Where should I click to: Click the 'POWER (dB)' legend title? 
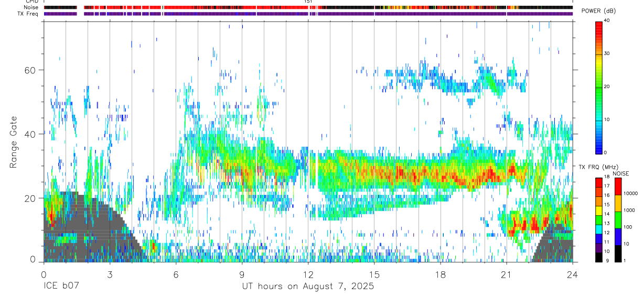coord(598,11)
